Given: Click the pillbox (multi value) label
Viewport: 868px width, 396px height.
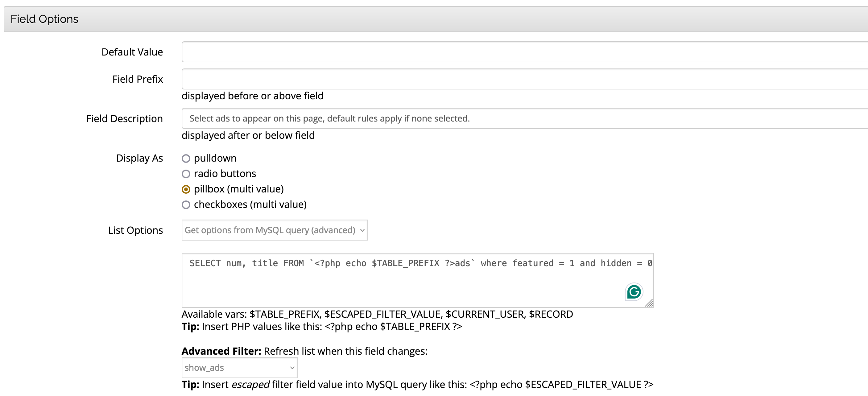Looking at the screenshot, I should 238,189.
